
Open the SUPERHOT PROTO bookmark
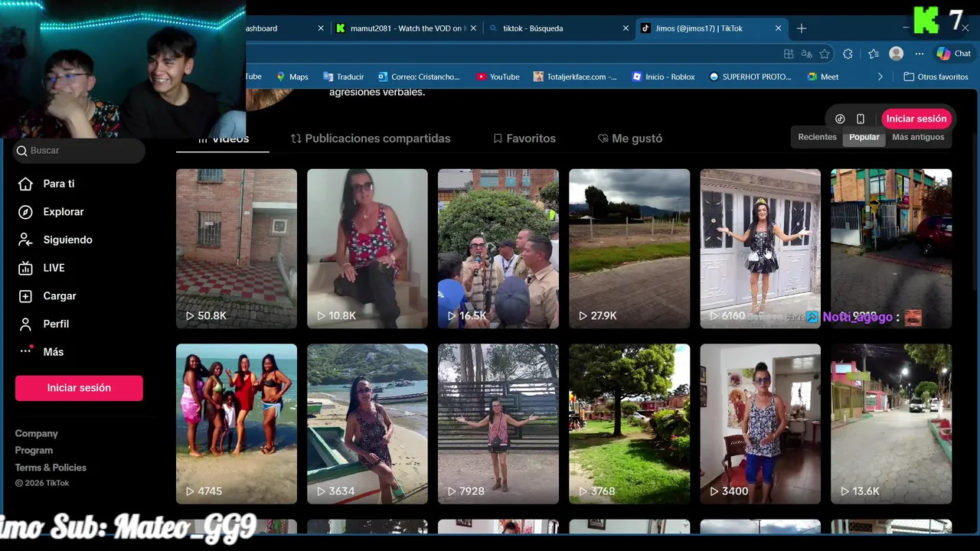750,77
